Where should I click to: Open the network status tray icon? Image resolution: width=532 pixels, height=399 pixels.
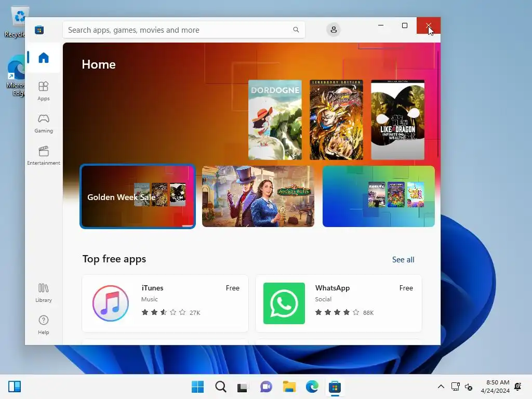click(455, 387)
